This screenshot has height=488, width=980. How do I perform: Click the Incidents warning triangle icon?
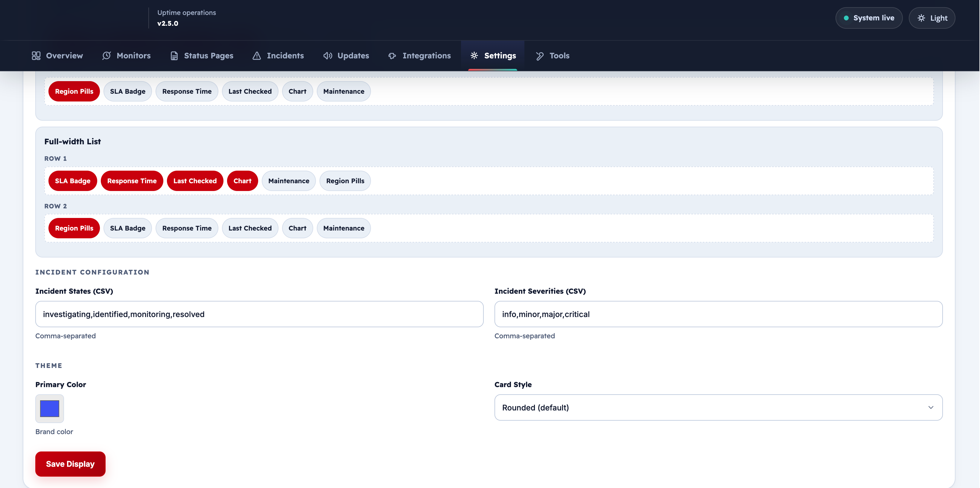(x=257, y=56)
